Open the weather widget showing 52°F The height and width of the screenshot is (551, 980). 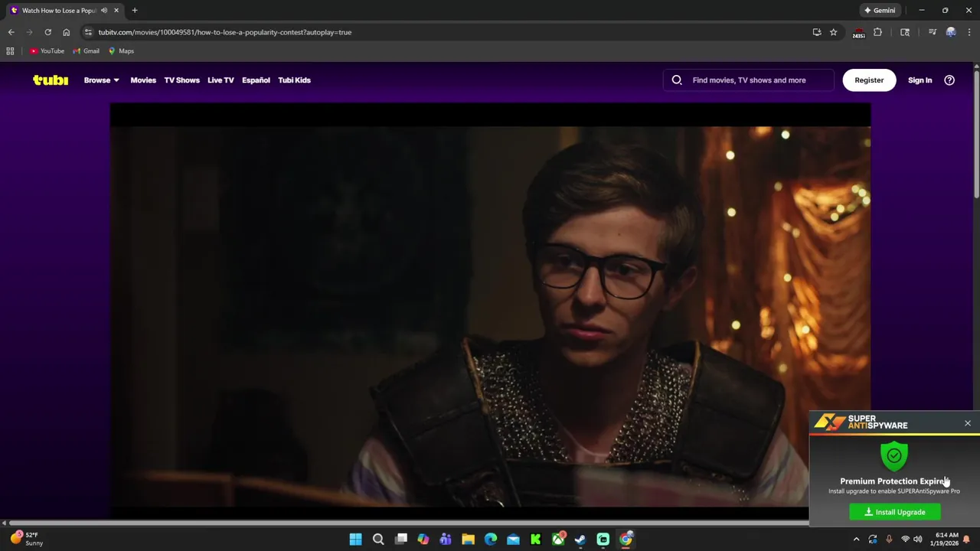(25, 539)
